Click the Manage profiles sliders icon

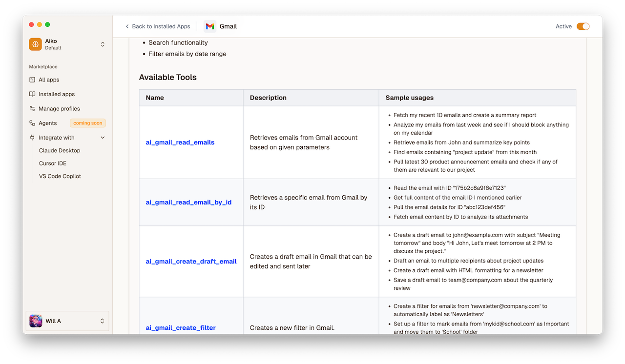click(x=32, y=109)
